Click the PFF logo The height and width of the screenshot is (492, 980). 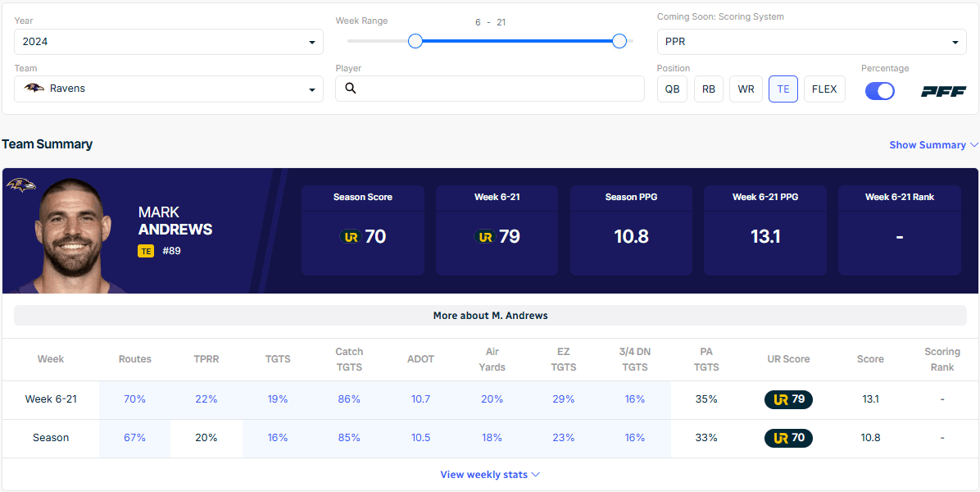coord(943,91)
